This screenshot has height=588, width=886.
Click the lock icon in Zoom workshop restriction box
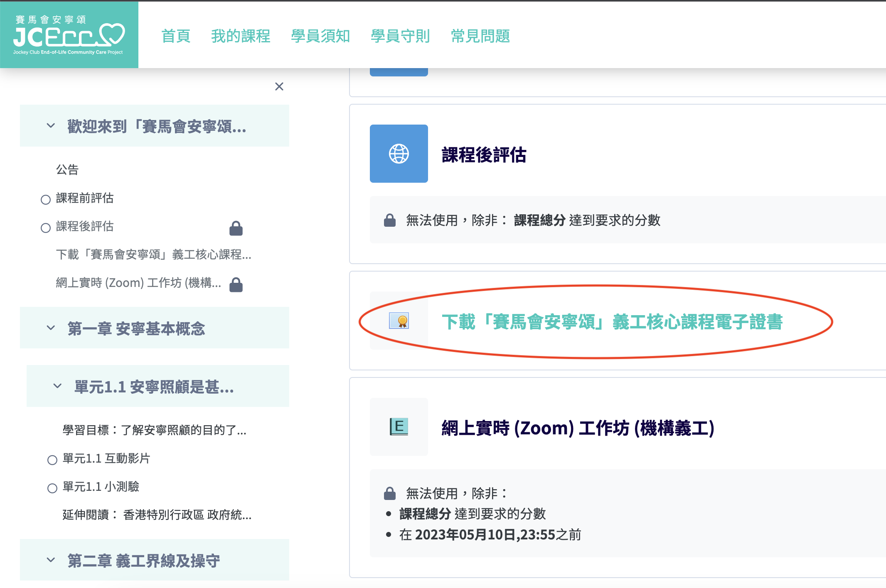(389, 493)
